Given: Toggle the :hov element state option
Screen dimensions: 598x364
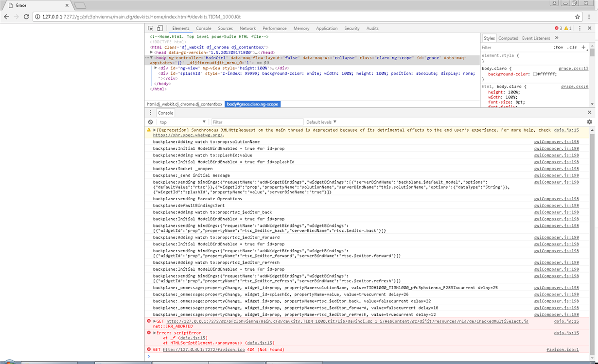Looking at the screenshot, I should [x=558, y=47].
